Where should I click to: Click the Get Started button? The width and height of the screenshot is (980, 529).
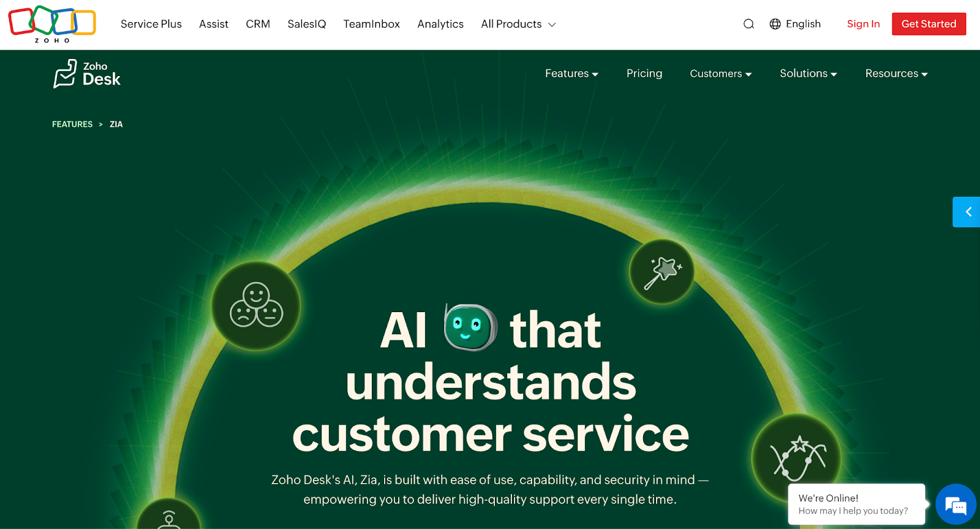point(929,24)
